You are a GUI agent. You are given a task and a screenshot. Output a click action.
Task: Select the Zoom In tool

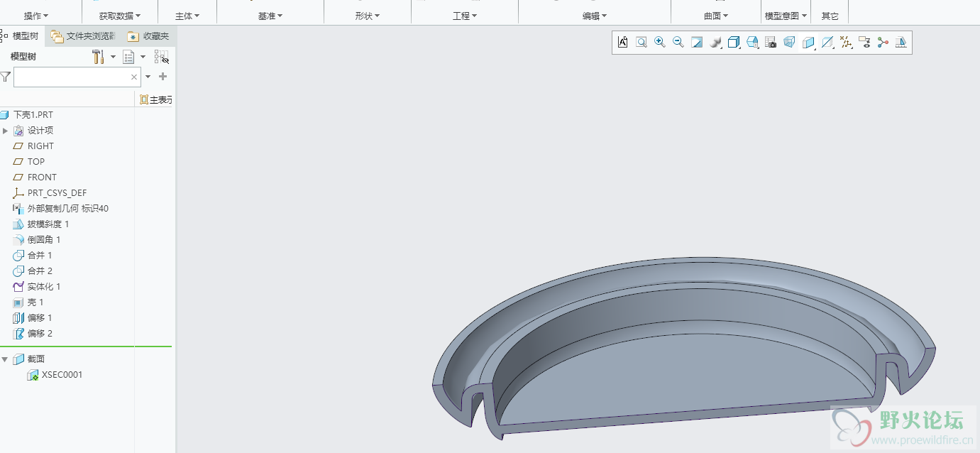pyautogui.click(x=660, y=43)
